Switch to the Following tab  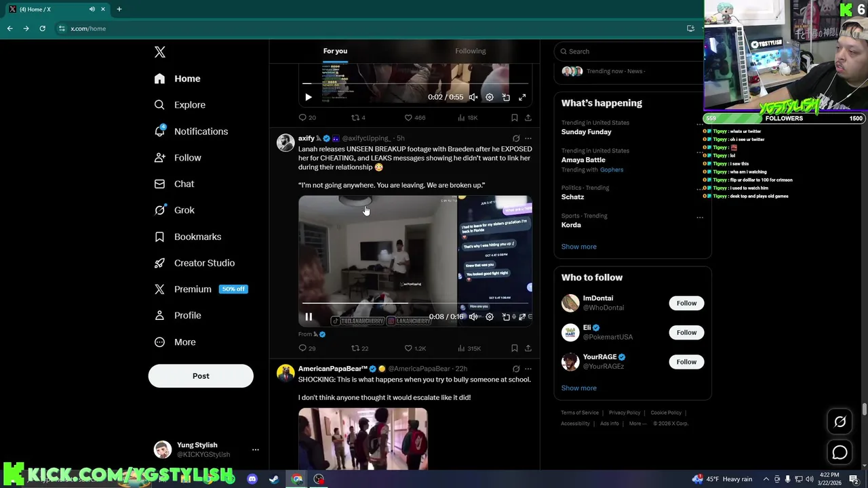471,51
